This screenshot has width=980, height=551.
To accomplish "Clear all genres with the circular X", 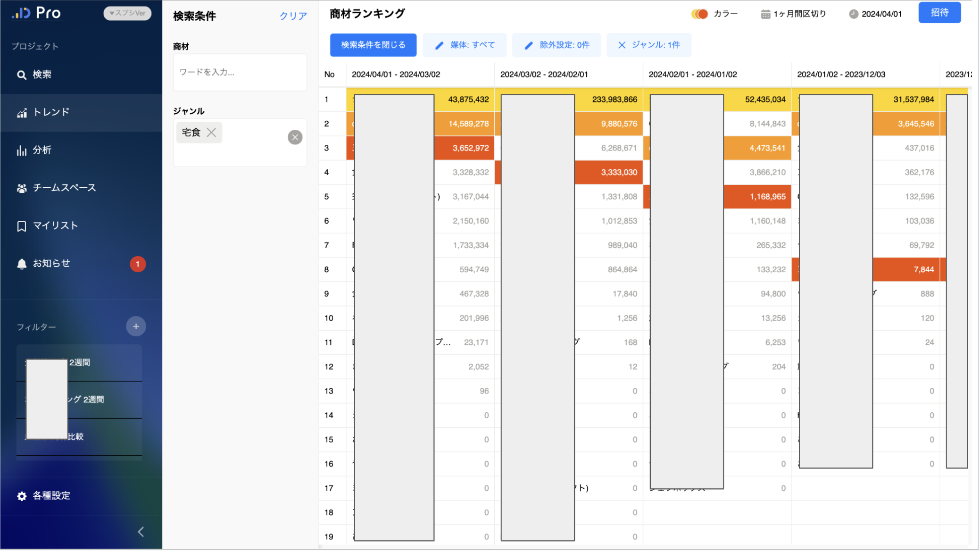I will [x=295, y=137].
